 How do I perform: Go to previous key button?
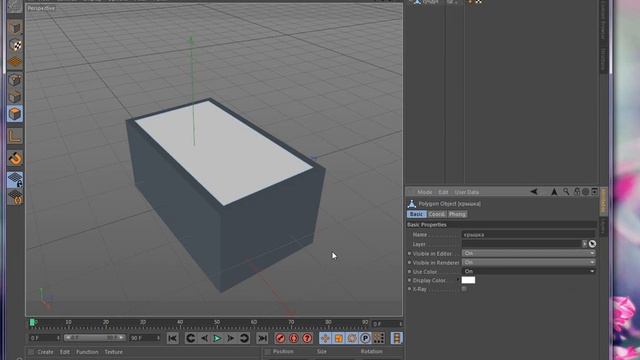[191, 338]
